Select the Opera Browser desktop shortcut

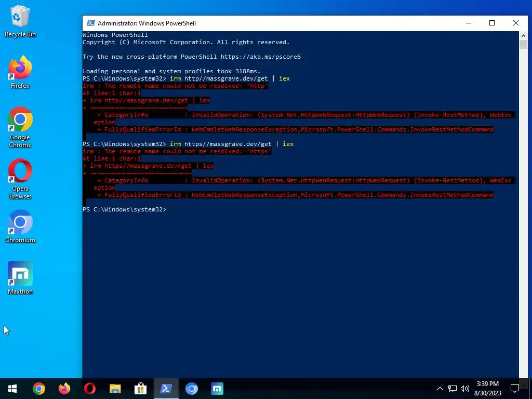(x=20, y=179)
